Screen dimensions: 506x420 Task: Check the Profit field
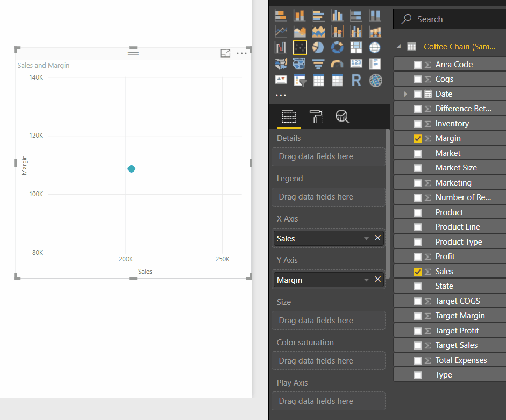tap(417, 257)
